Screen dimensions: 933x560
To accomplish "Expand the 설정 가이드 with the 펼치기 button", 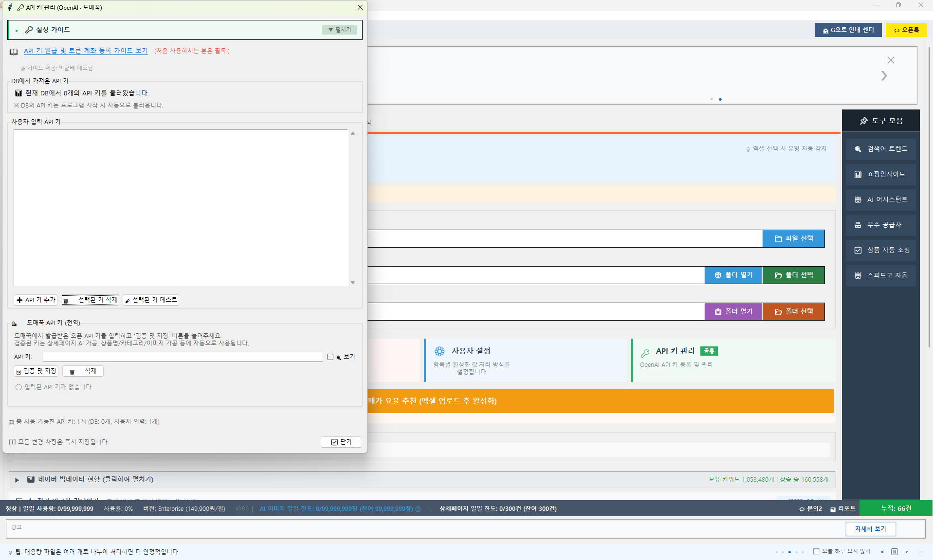I will pos(340,30).
